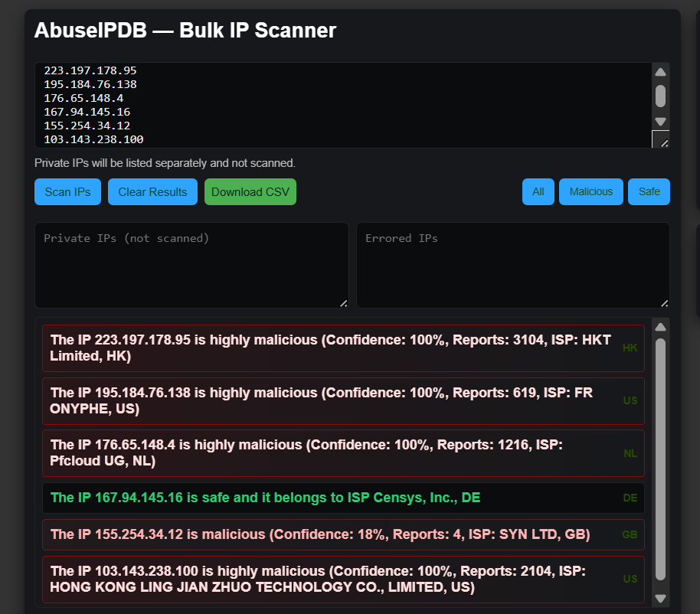
Task: Click GB country tag
Action: tap(630, 534)
